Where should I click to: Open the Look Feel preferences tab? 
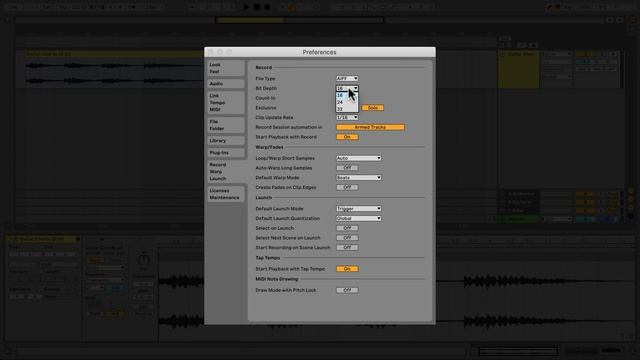(x=226, y=68)
